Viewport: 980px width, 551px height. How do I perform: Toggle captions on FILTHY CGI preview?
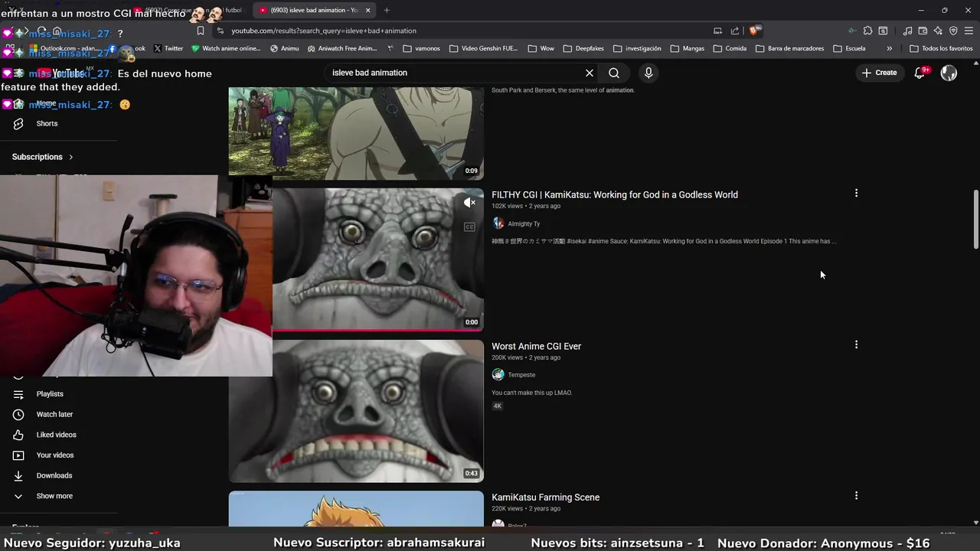pos(469,227)
